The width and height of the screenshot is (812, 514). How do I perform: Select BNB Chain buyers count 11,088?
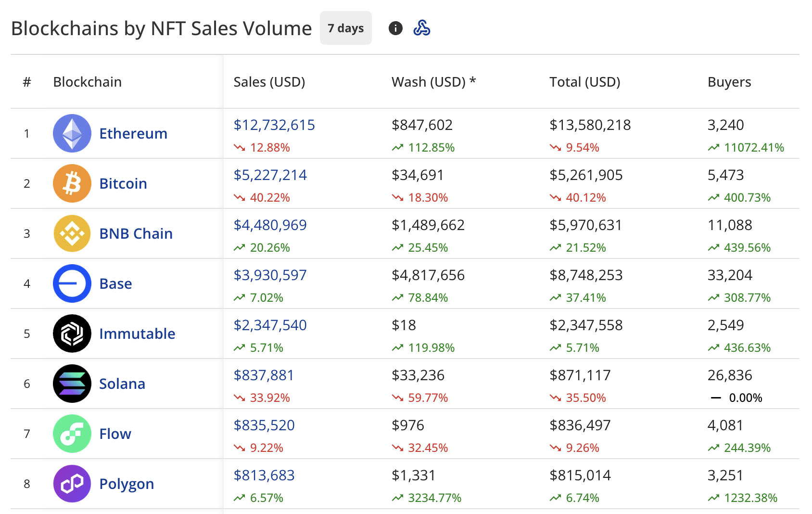pyautogui.click(x=730, y=225)
